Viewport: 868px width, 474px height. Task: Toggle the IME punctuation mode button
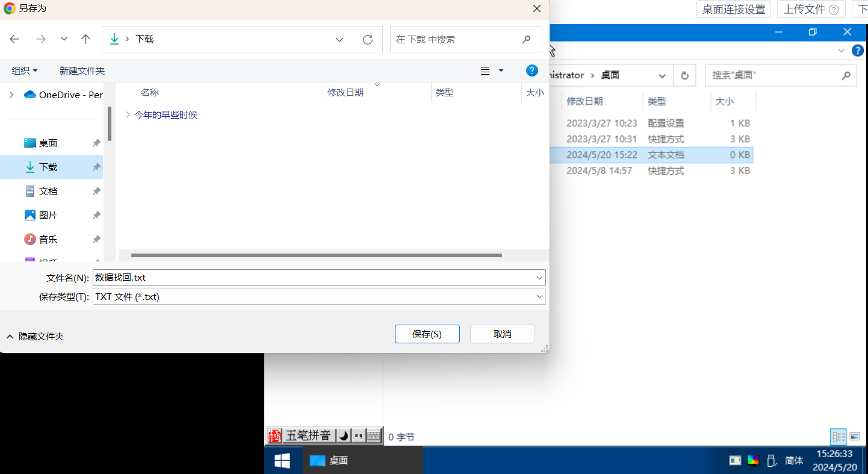click(359, 435)
